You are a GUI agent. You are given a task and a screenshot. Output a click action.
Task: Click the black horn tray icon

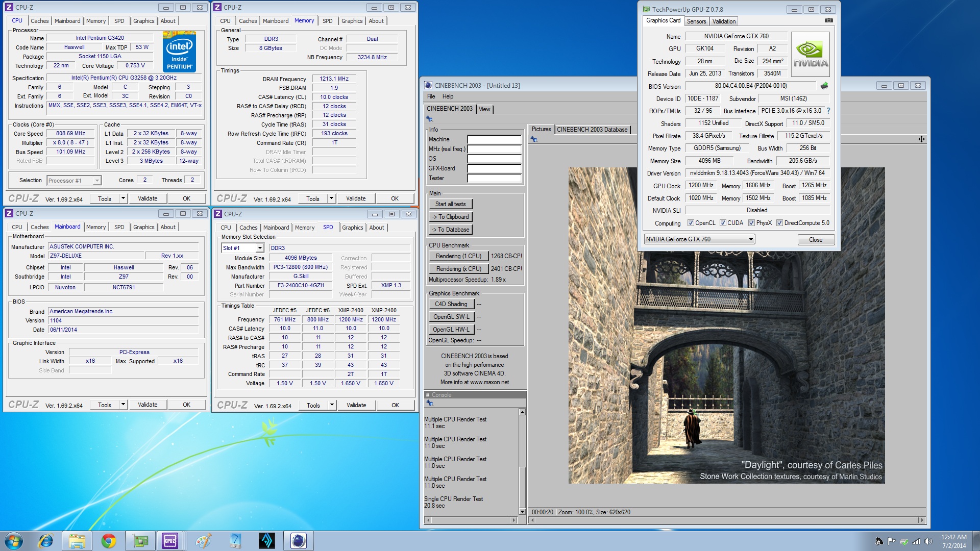click(879, 541)
